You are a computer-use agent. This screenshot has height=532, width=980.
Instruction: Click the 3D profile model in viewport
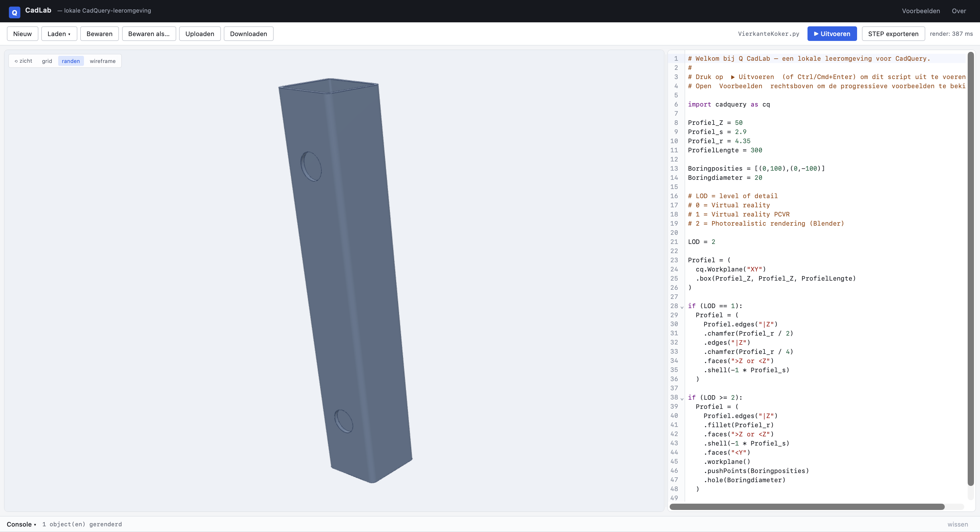(x=345, y=281)
